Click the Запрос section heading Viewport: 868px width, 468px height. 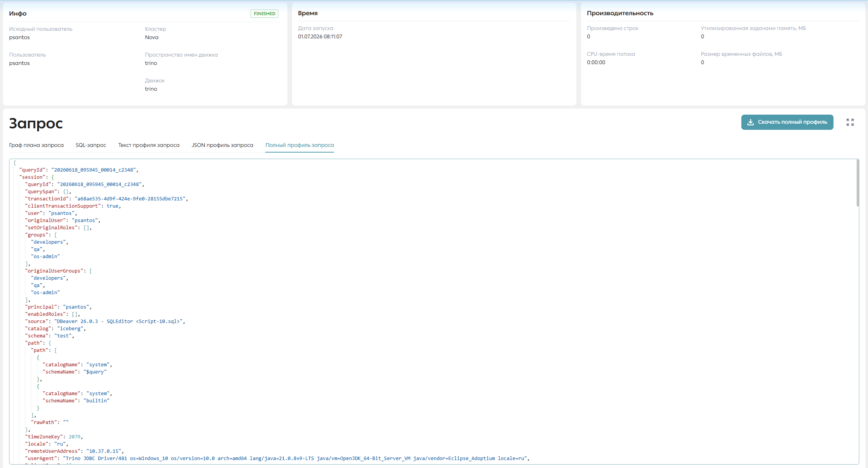[36, 123]
